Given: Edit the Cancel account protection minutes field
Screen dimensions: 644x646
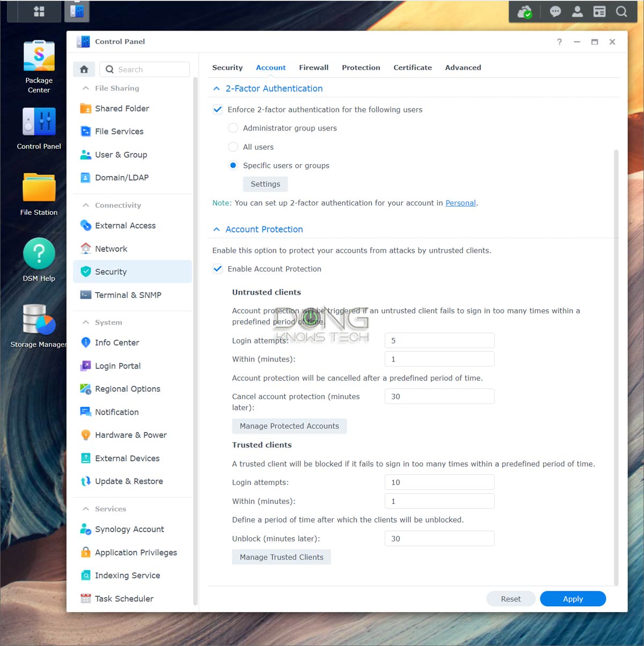Looking at the screenshot, I should click(439, 396).
